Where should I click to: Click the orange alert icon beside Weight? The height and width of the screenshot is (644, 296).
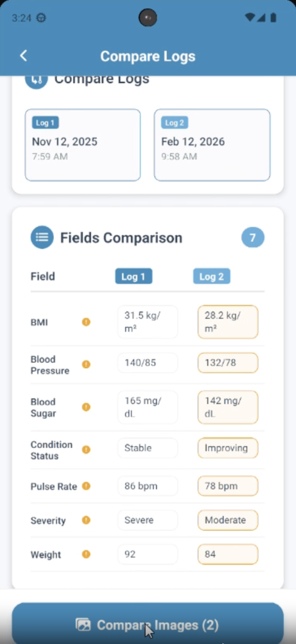point(86,554)
